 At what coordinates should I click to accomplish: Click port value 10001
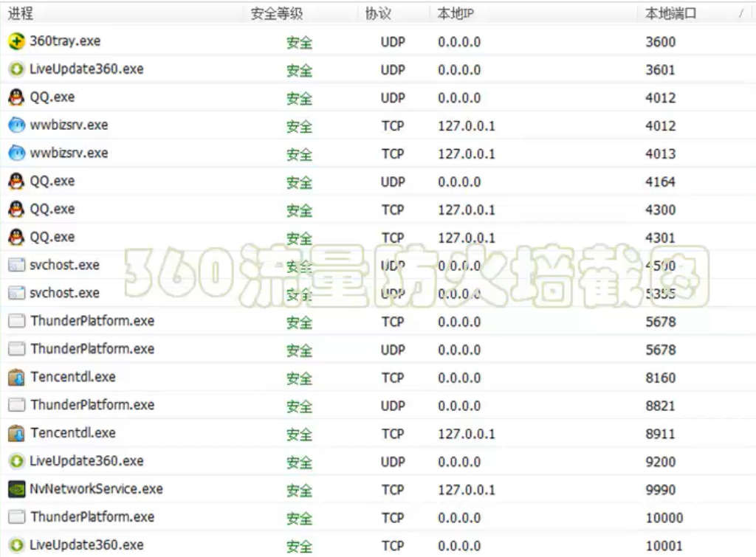click(664, 545)
